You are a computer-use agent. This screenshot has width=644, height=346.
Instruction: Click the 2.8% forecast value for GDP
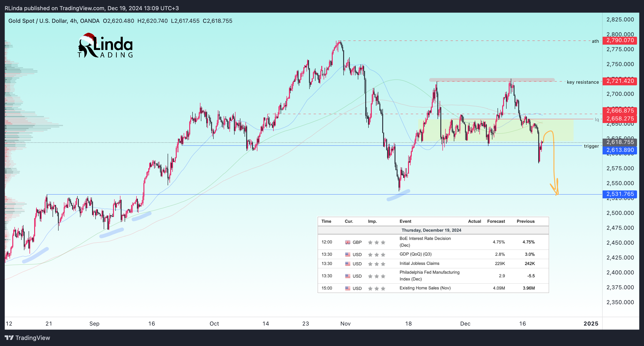click(x=500, y=254)
